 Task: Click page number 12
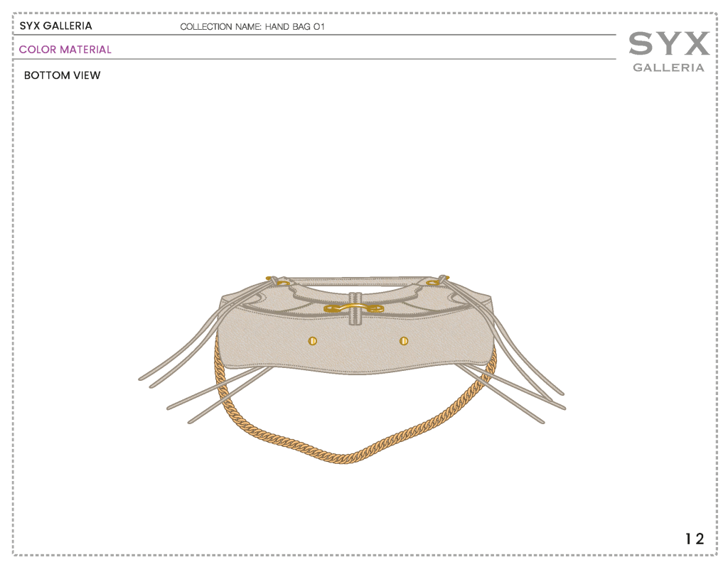point(695,539)
